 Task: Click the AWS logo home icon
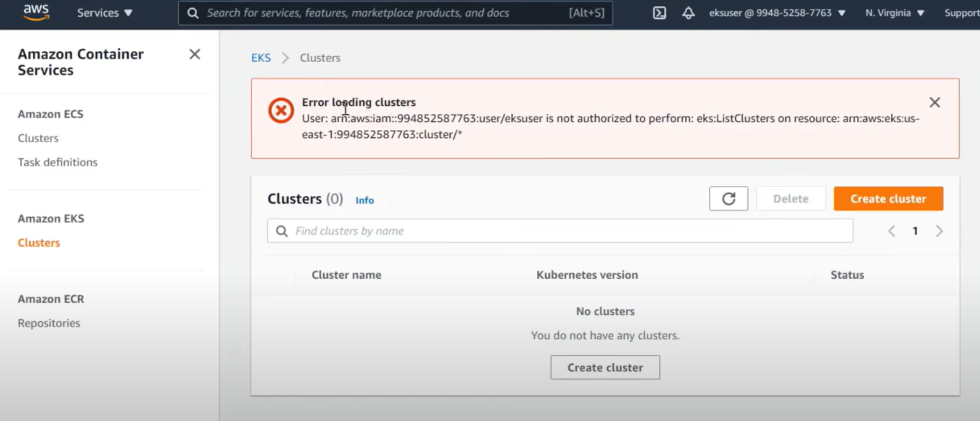tap(36, 12)
